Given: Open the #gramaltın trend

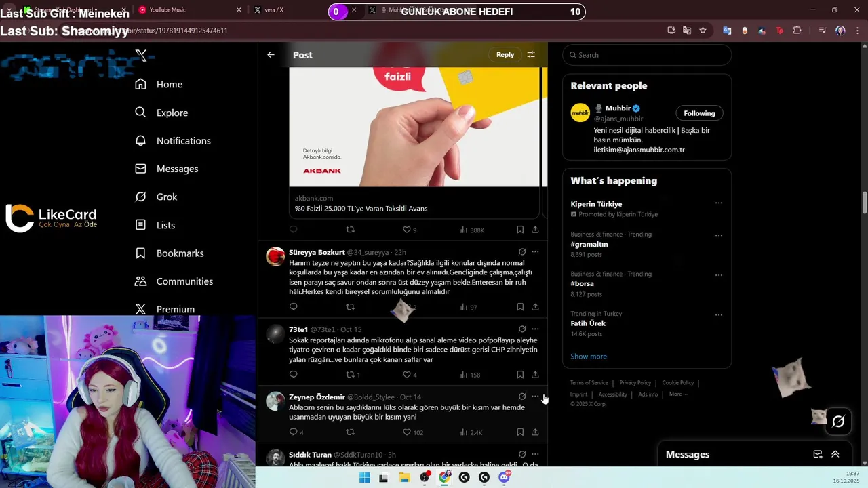Looking at the screenshot, I should point(589,244).
